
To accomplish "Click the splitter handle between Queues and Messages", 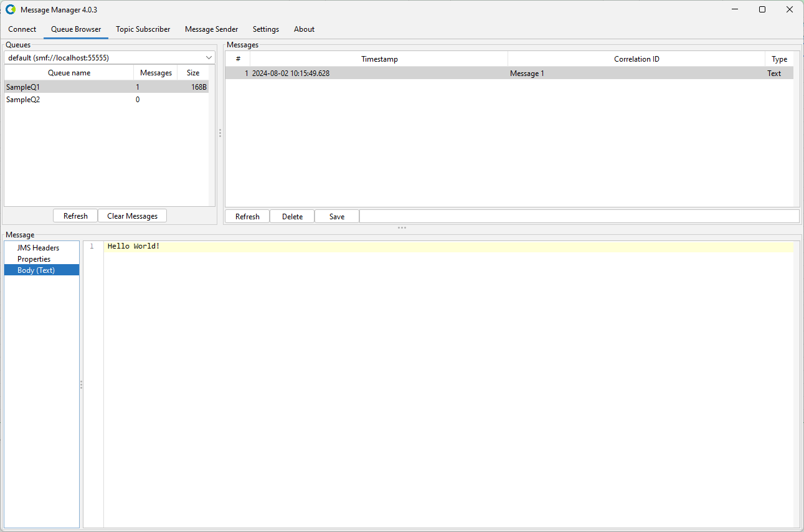I will [x=220, y=133].
